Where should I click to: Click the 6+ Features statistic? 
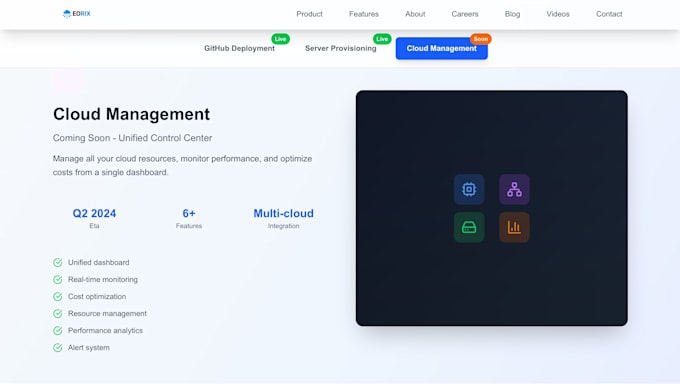coord(189,218)
